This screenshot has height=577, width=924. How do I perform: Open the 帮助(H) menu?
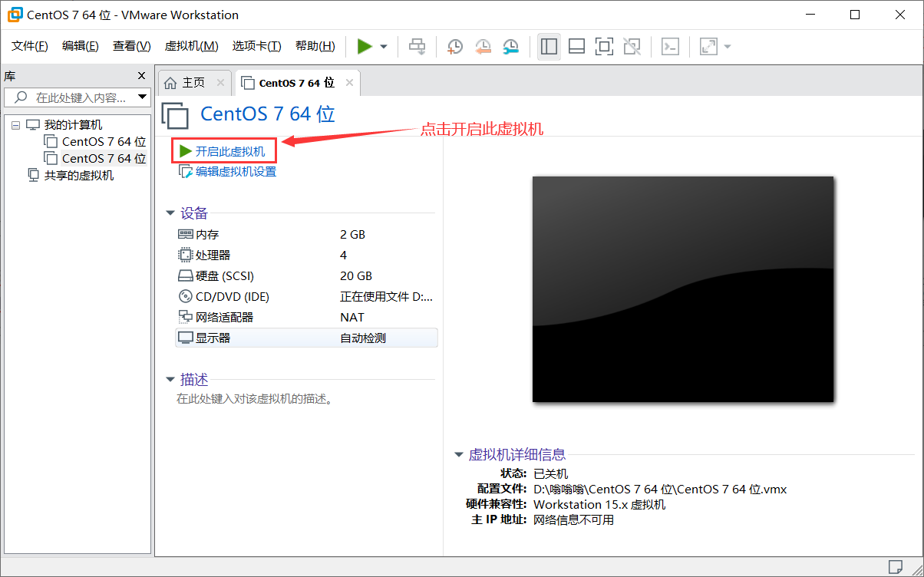[315, 46]
